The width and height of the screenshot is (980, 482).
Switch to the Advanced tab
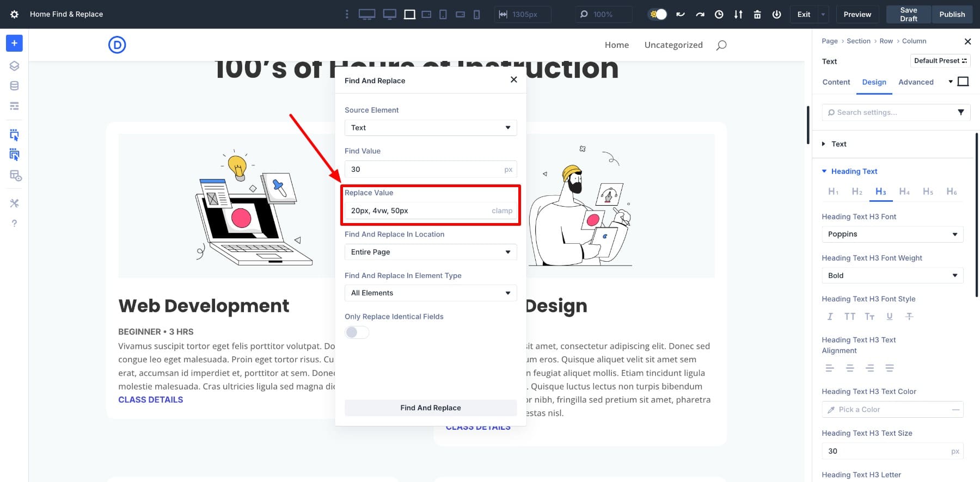point(915,82)
